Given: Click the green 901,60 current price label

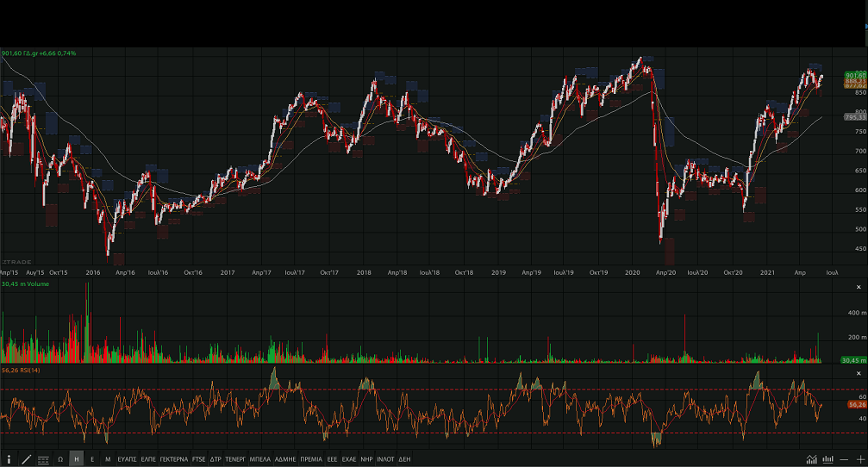Looking at the screenshot, I should [831, 75].
